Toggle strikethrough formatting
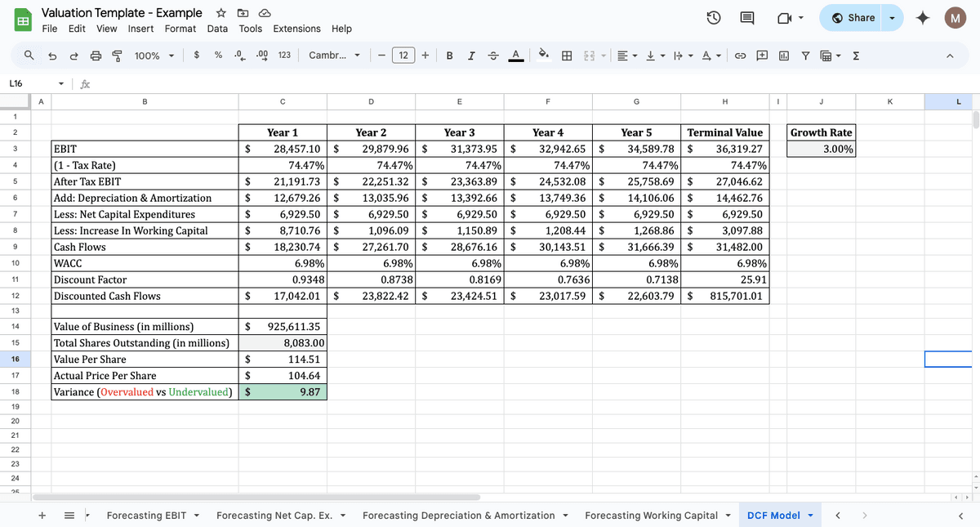 (x=492, y=56)
